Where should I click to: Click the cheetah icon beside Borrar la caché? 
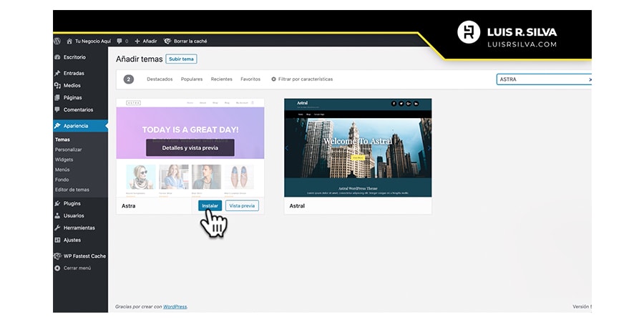coord(167,41)
